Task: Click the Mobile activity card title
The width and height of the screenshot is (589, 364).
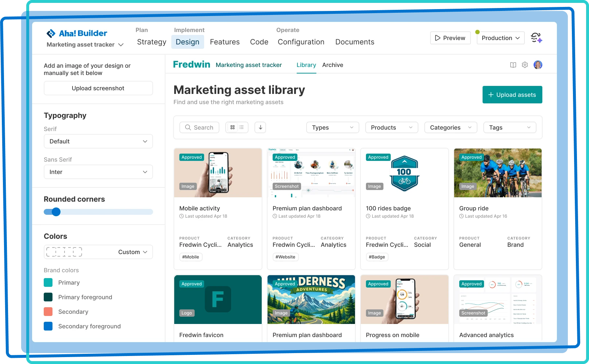Action: tap(200, 208)
